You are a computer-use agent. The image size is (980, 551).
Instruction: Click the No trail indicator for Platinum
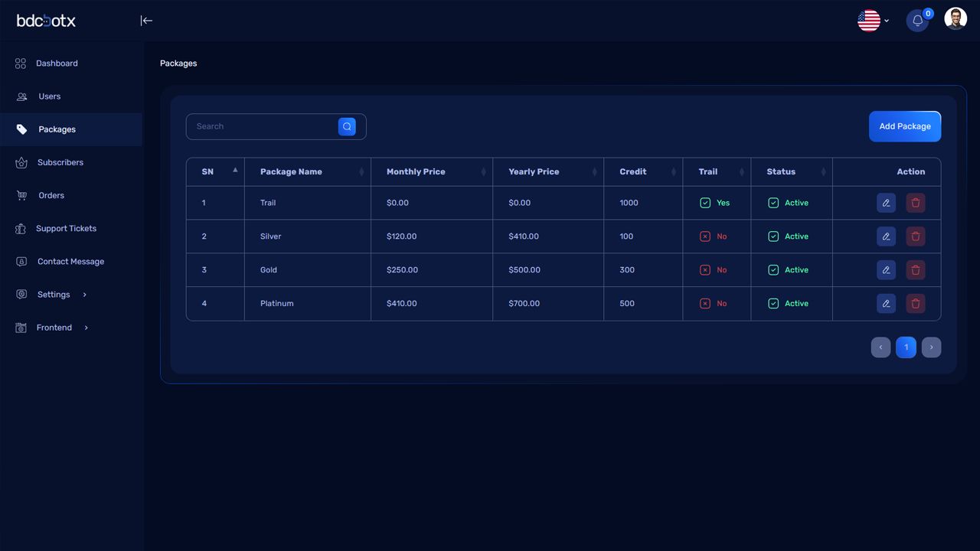point(714,304)
